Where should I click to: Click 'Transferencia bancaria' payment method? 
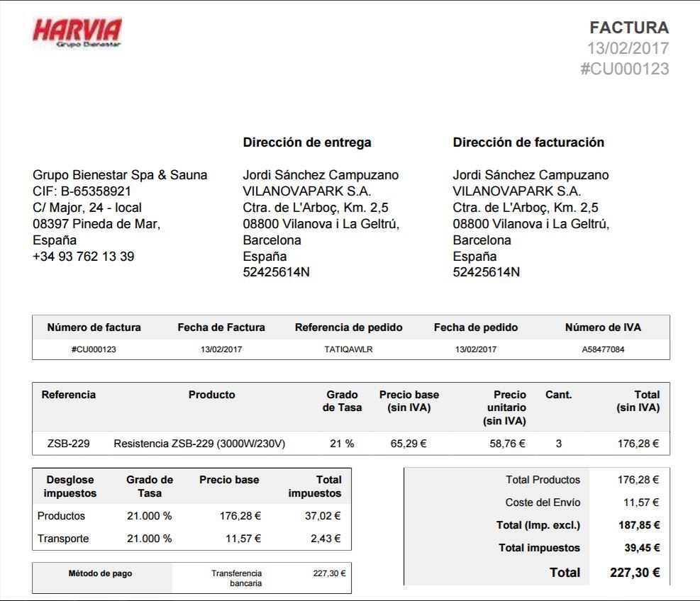tap(237, 578)
